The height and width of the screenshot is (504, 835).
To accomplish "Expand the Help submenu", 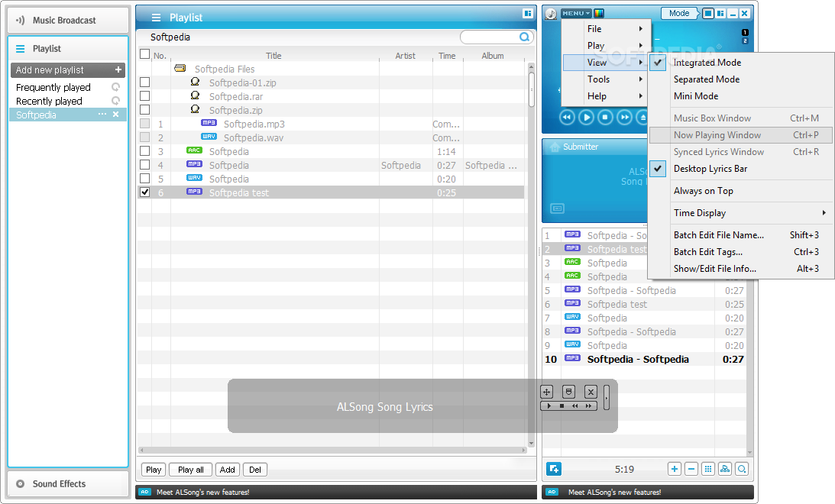I will click(x=605, y=96).
